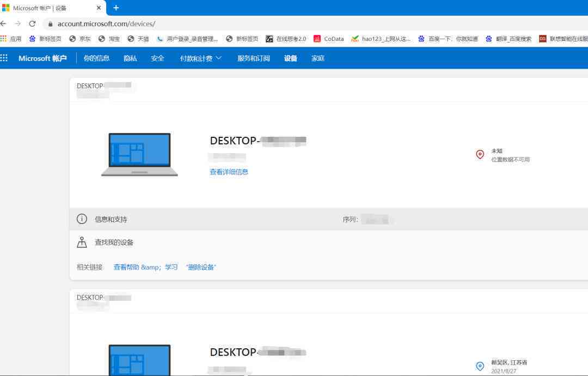The width and height of the screenshot is (588, 376).
Task: Open the Microsoft app launcher grid
Action: [4, 58]
